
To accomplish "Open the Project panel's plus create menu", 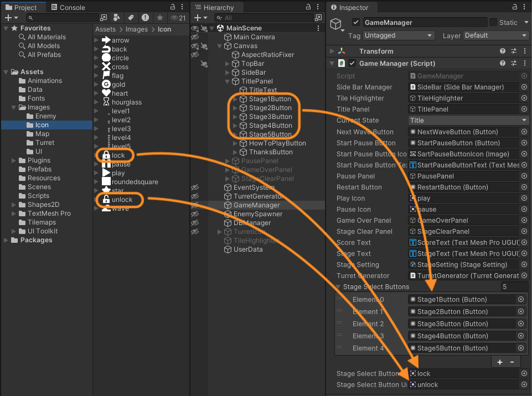I will pyautogui.click(x=11, y=18).
